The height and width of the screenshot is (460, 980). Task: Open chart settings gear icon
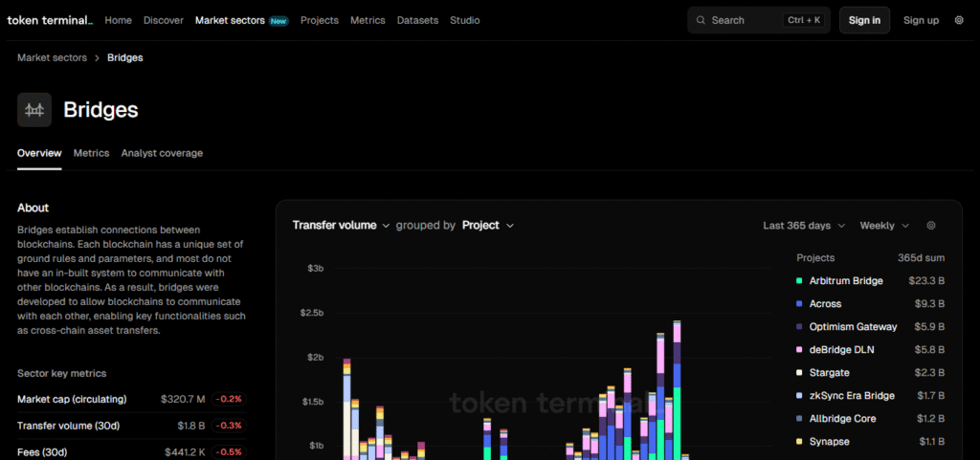point(931,226)
